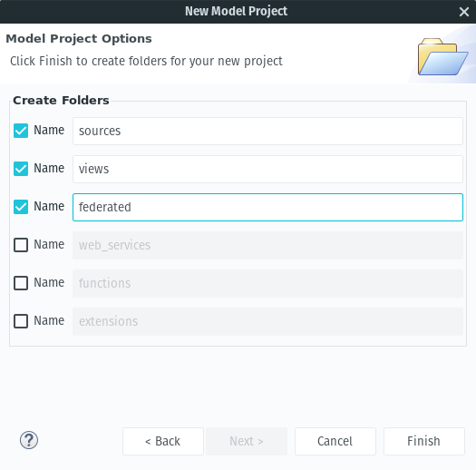Enable the functions folder checkbox
Viewport: 476px width, 470px height.
point(21,283)
